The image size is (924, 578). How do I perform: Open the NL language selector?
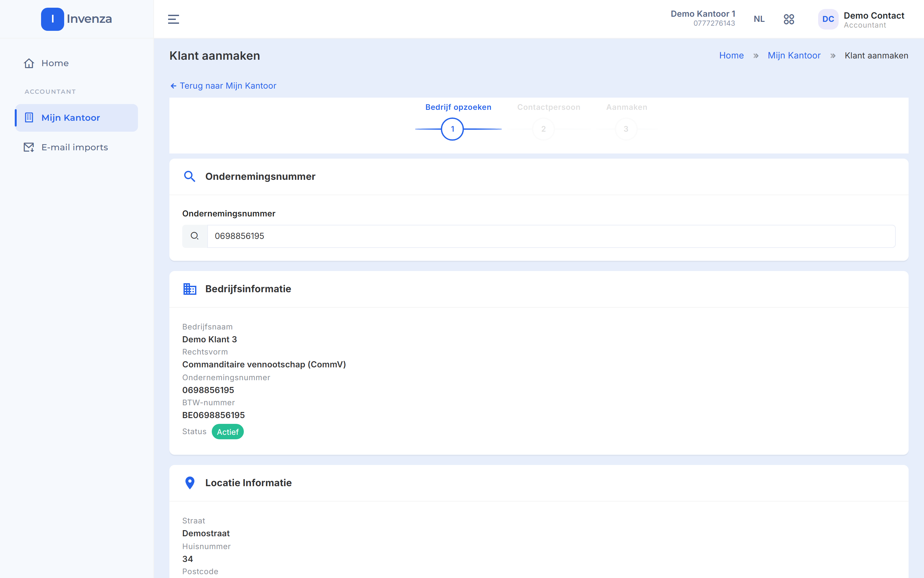[759, 19]
